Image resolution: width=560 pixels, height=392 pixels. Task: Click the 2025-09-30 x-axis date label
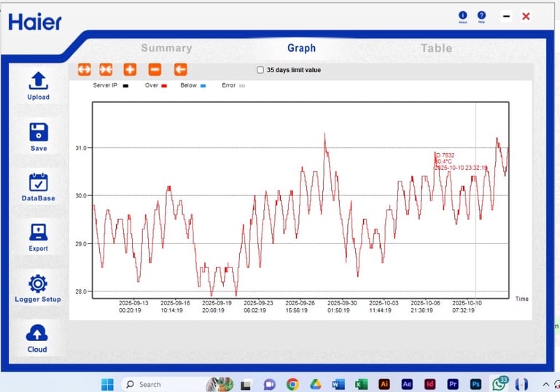[x=342, y=303]
